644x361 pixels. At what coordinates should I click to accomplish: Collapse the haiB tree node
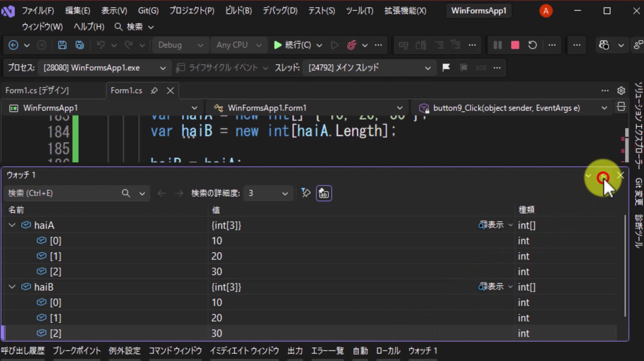point(12,287)
